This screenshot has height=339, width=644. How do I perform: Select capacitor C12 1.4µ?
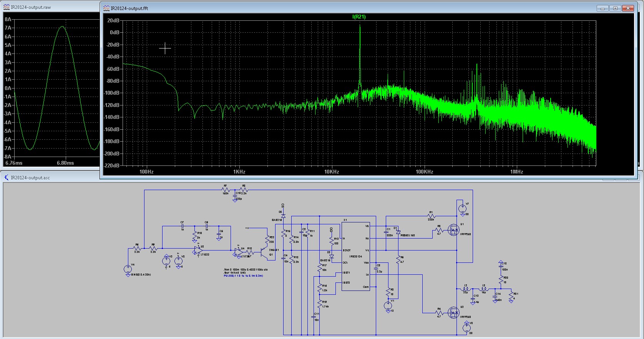(x=473, y=298)
